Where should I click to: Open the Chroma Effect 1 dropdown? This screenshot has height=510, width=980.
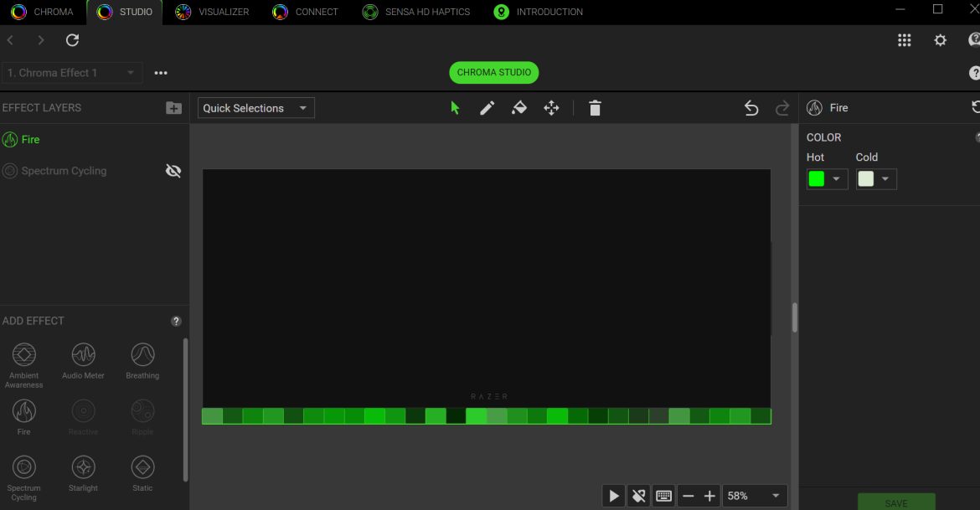pyautogui.click(x=72, y=73)
